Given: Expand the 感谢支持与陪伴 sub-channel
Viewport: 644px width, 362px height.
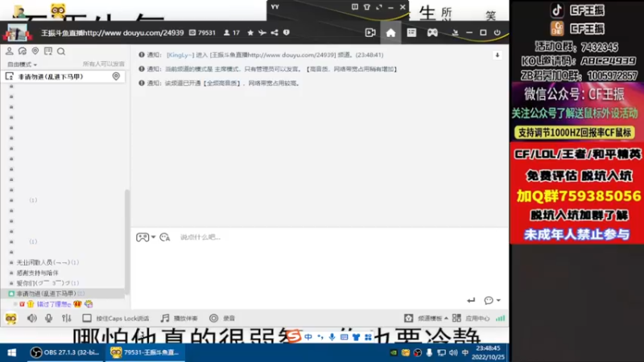Looking at the screenshot, I should [x=11, y=273].
